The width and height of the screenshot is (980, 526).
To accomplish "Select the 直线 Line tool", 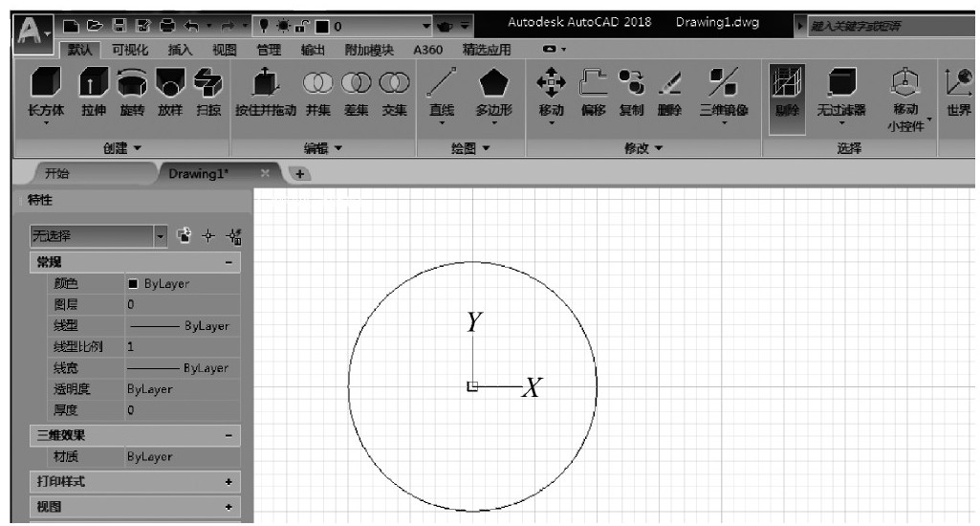I will coord(442,95).
